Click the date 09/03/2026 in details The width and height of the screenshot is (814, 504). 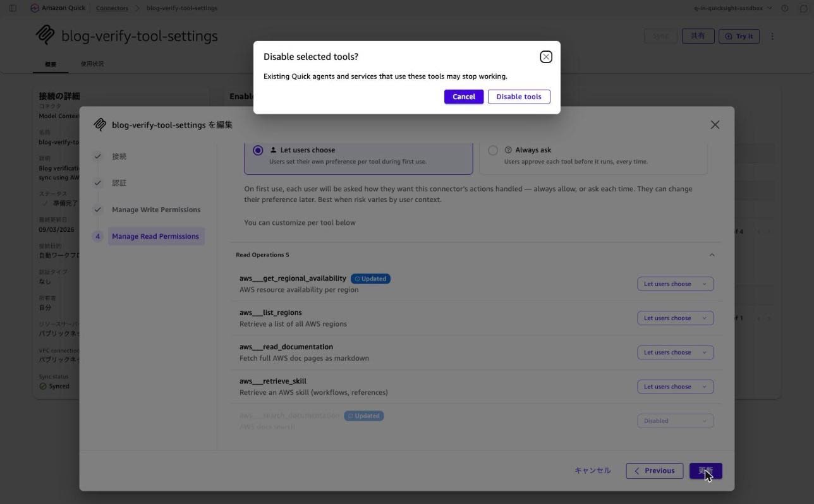(56, 230)
